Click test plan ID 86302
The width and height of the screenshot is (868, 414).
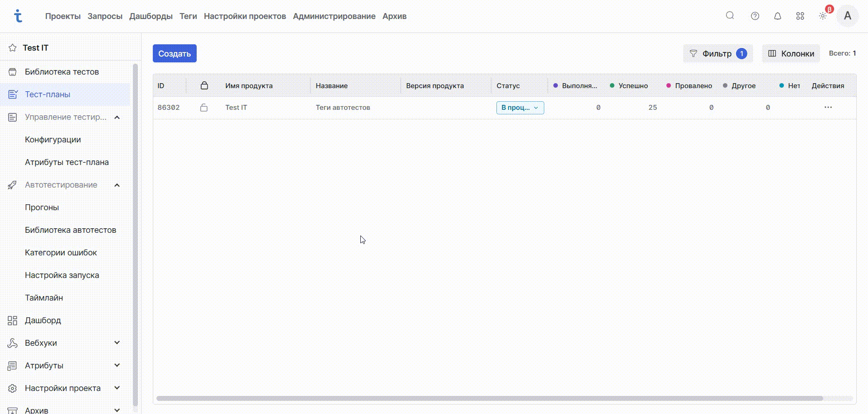point(169,108)
